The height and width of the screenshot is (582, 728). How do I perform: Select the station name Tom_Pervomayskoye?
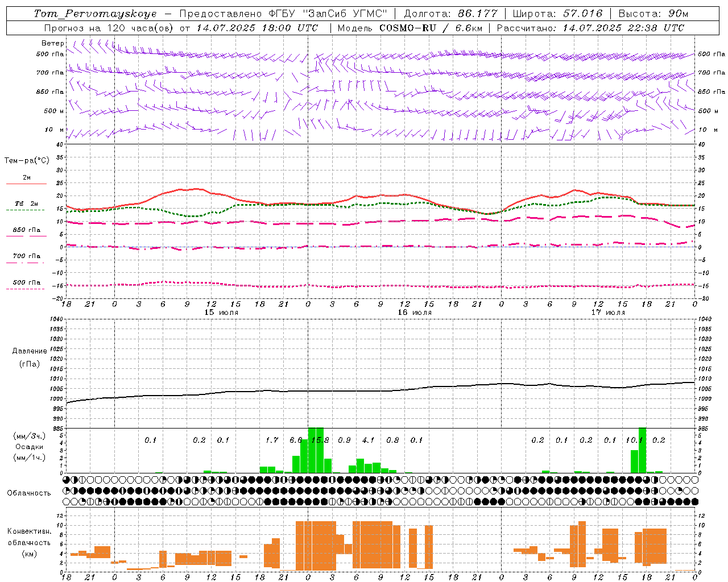point(95,14)
